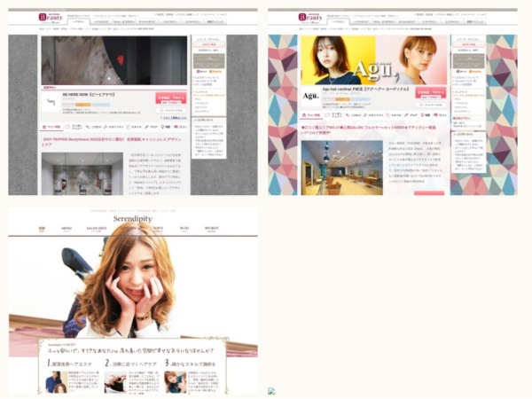Click pink login button in Agu sidebar
This screenshot has width=532, height=399.
[468, 44]
